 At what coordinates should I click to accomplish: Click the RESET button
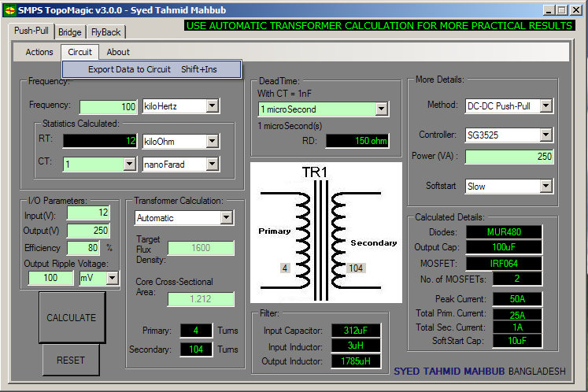(x=71, y=360)
